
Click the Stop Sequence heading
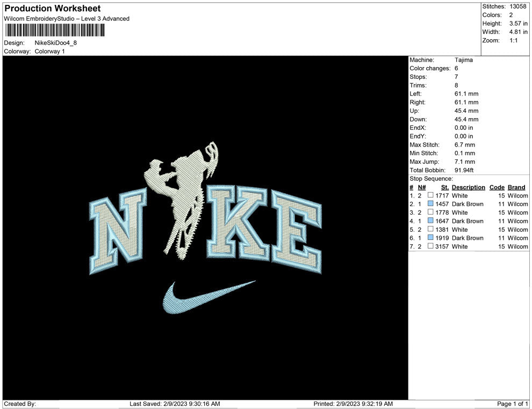pos(431,179)
